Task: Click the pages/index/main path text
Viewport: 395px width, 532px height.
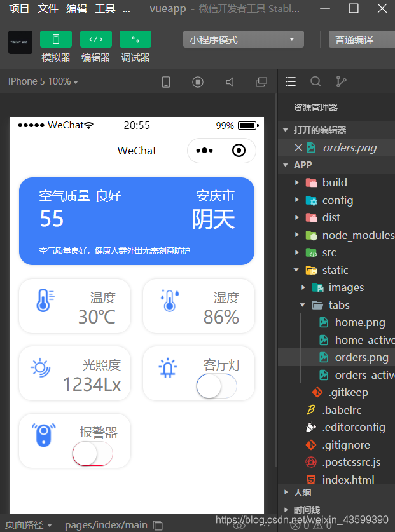Action: coord(106,525)
